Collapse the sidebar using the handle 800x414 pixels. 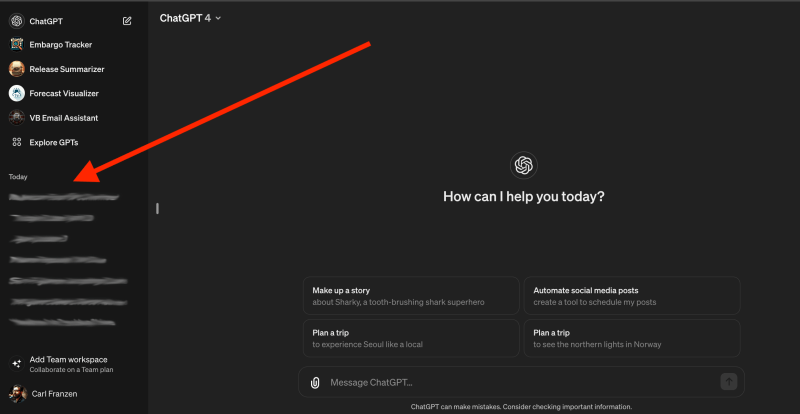tap(157, 208)
